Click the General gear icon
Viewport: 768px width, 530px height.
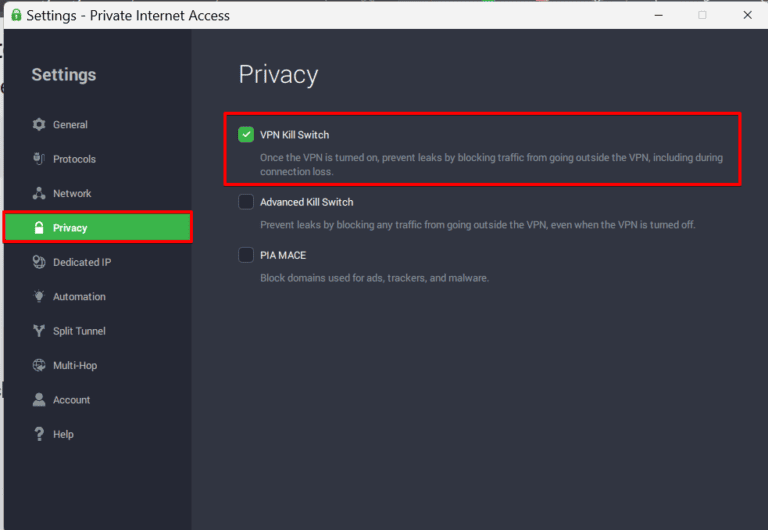tap(39, 124)
